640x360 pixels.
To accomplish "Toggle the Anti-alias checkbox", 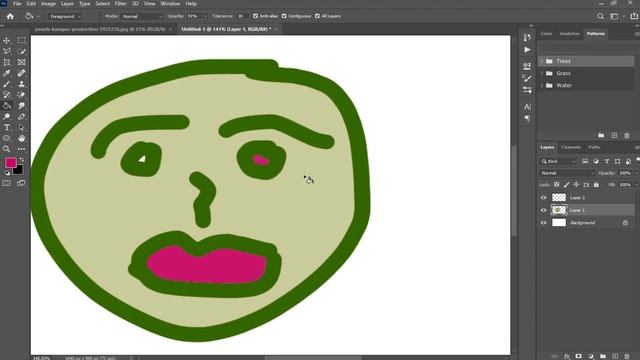I will click(x=256, y=16).
